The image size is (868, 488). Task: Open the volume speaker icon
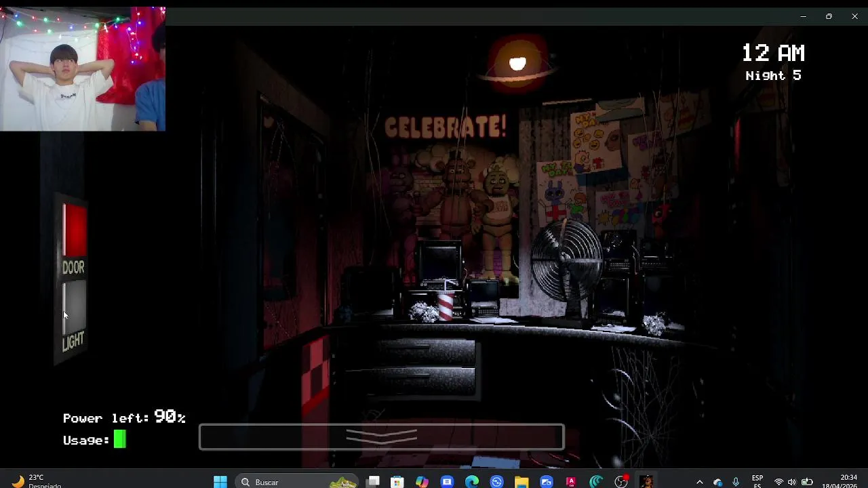792,482
